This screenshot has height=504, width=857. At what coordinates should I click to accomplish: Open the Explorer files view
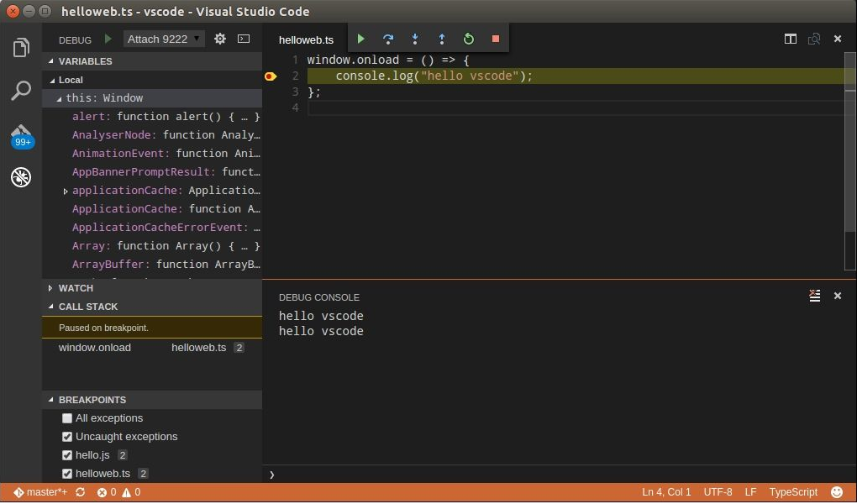[21, 48]
